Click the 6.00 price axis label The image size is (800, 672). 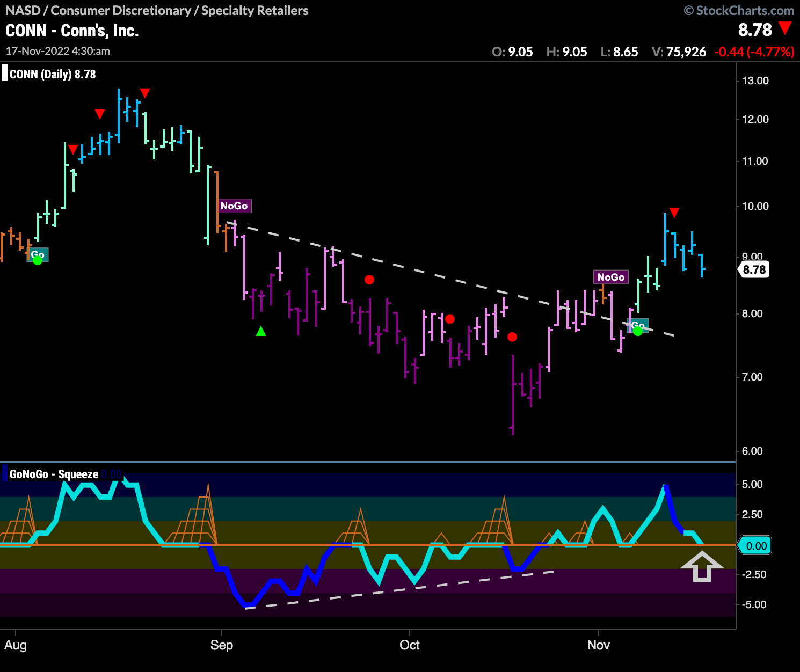pos(752,451)
